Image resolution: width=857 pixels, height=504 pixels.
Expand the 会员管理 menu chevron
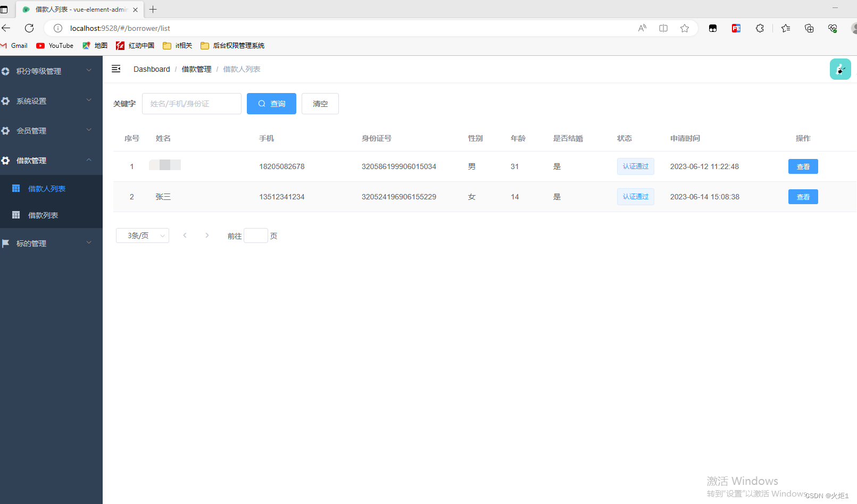[x=89, y=130]
